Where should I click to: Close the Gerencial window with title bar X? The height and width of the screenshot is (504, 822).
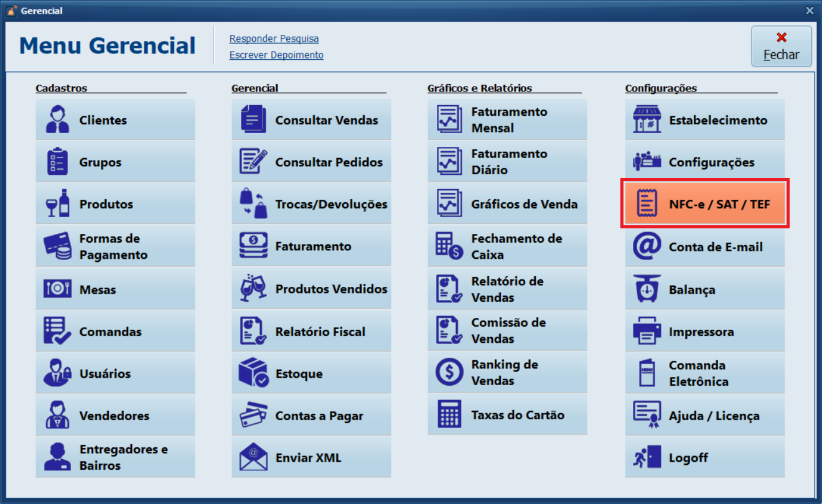pyautogui.click(x=810, y=11)
